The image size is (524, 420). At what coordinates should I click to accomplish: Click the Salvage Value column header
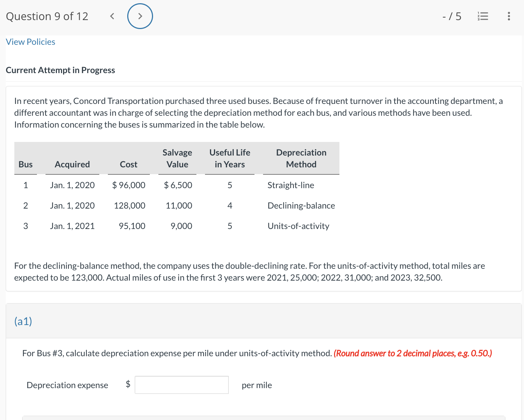[177, 158]
